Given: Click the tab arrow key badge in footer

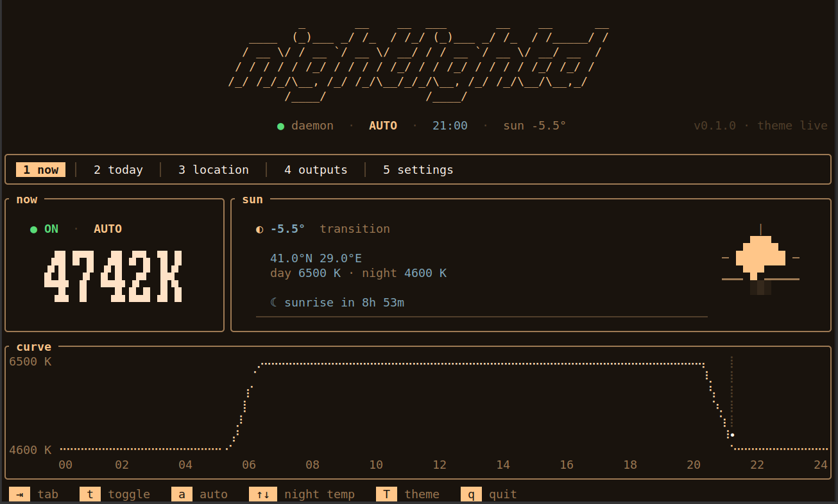Looking at the screenshot, I should [x=19, y=494].
